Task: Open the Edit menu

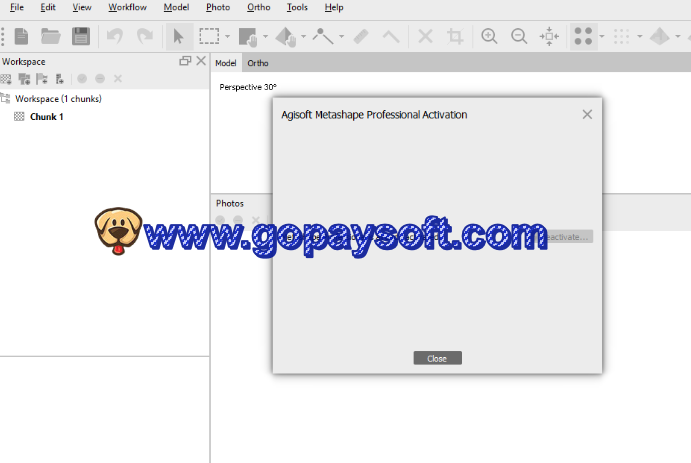Action: (x=48, y=7)
